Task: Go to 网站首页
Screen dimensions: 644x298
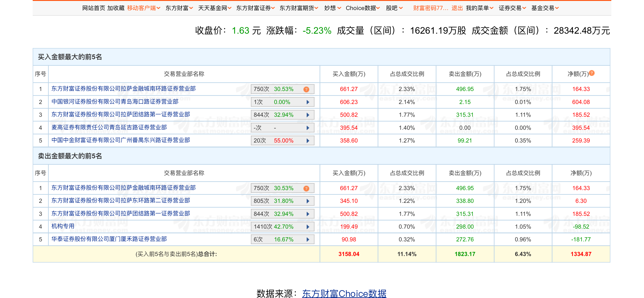Action: (94, 8)
